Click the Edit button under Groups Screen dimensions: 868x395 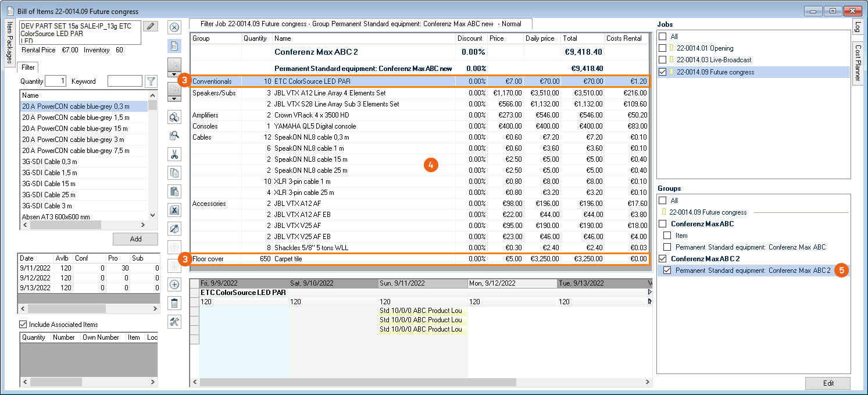tap(828, 383)
